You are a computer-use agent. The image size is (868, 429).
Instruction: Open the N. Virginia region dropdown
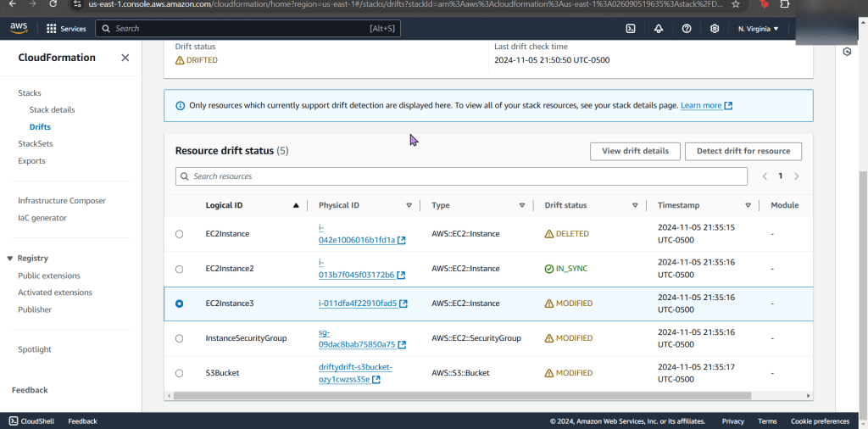pyautogui.click(x=758, y=29)
